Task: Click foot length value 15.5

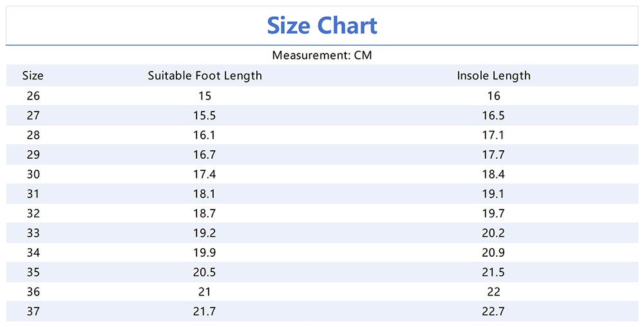Action: click(205, 115)
